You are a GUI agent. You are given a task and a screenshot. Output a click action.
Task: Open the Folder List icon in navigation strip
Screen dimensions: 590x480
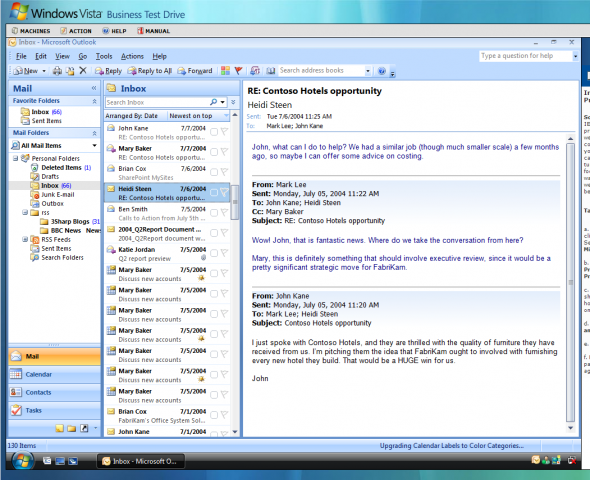point(71,428)
